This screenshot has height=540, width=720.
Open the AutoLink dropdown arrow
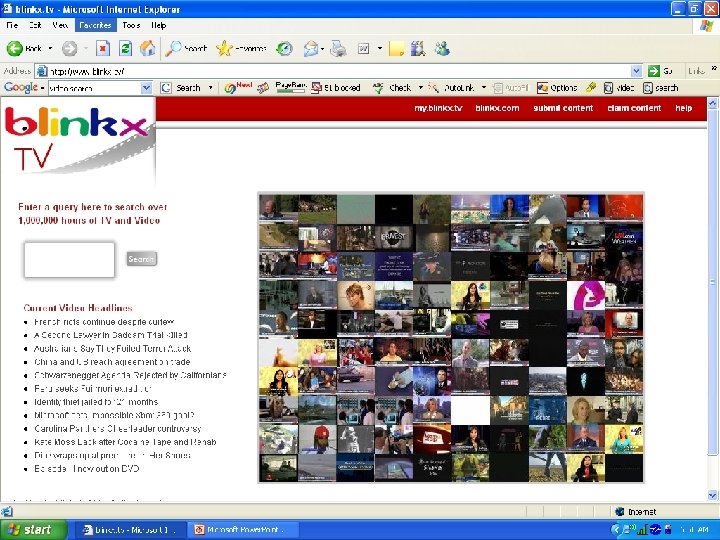point(484,88)
